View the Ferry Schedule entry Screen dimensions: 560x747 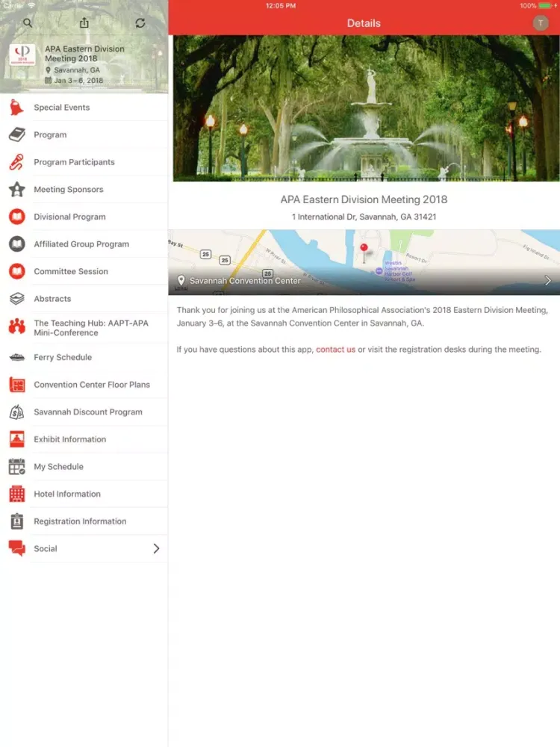click(x=84, y=357)
